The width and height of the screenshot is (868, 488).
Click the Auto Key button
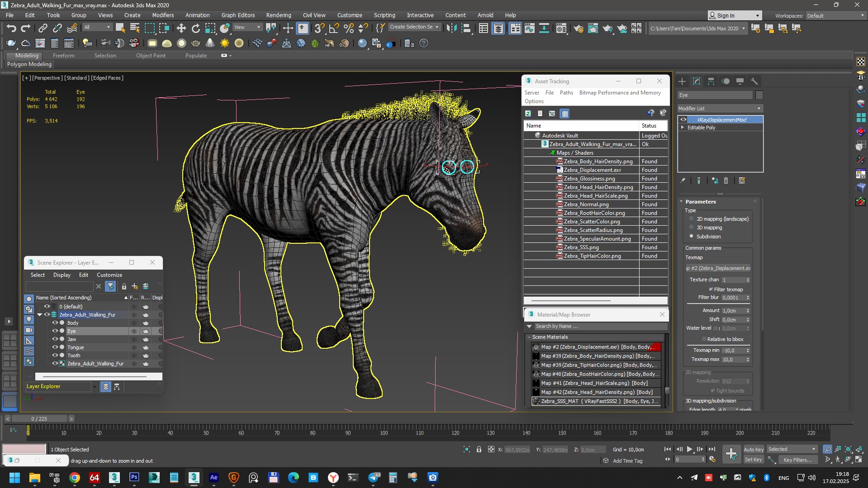tap(754, 449)
